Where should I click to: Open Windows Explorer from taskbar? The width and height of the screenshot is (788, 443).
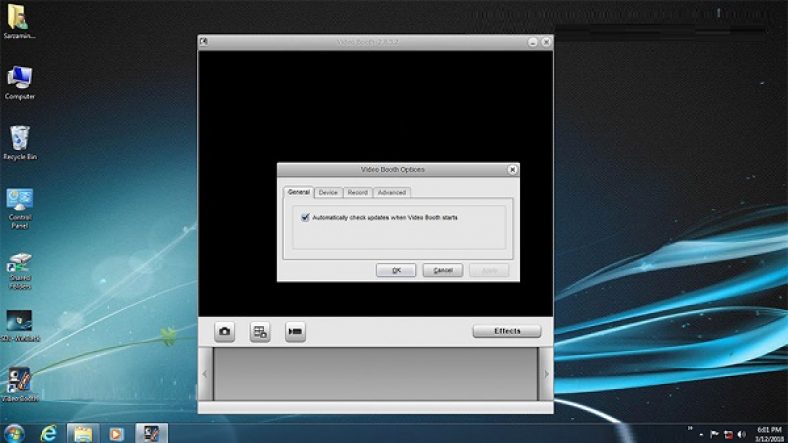[x=83, y=433]
